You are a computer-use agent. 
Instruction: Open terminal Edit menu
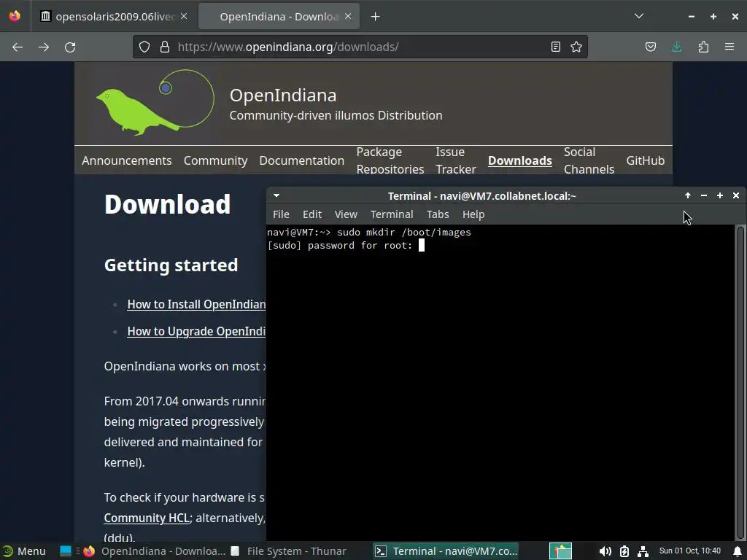[312, 215]
